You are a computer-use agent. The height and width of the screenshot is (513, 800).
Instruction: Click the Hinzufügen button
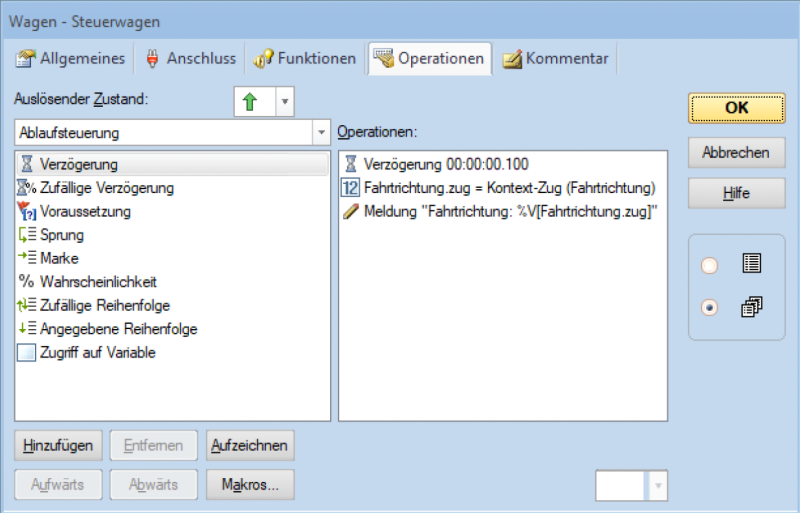coord(58,445)
